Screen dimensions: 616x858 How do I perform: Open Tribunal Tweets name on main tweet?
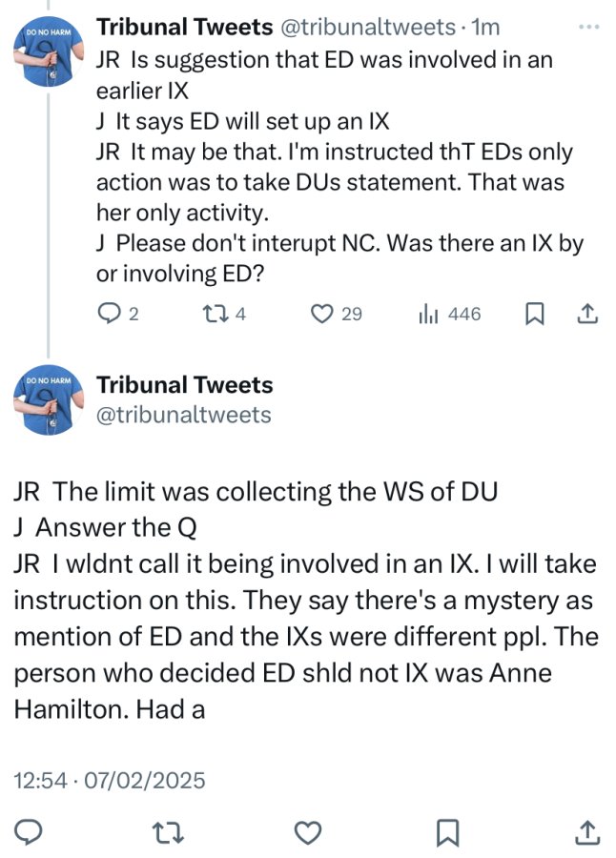point(185,385)
